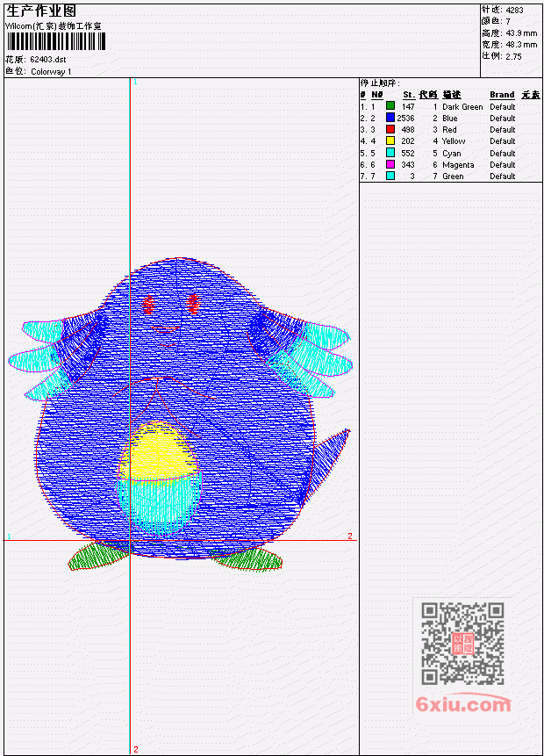Click the Dark Green color swatch in row 1
Viewport: 544px width, 756px height.
390,106
